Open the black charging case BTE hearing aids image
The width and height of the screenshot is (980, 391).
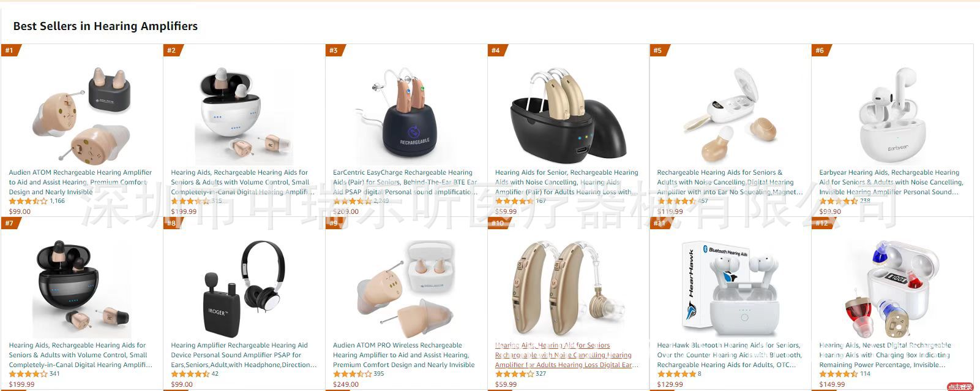(x=568, y=115)
